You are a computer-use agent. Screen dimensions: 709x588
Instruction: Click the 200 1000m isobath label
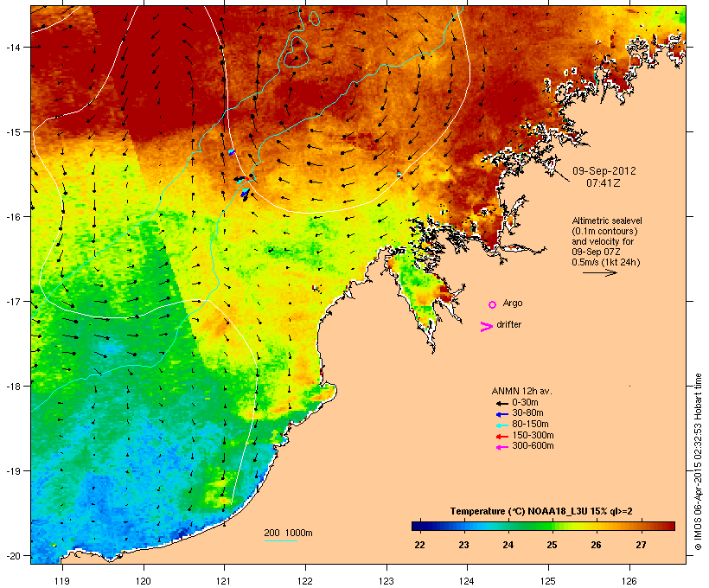(288, 533)
